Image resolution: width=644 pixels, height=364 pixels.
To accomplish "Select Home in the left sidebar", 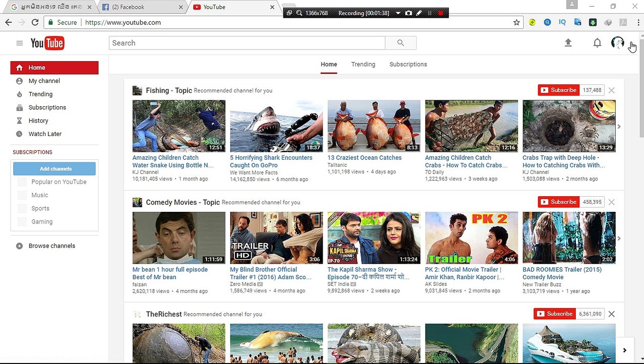I will tap(55, 68).
